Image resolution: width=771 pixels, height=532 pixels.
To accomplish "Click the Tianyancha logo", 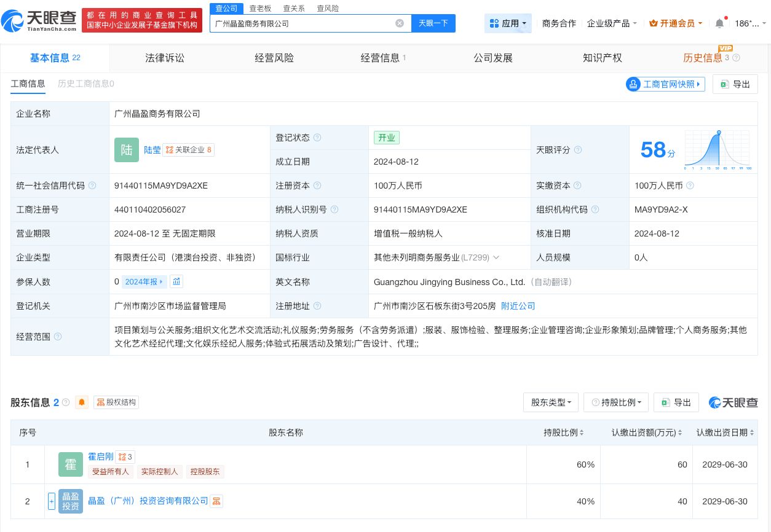I will (x=37, y=20).
